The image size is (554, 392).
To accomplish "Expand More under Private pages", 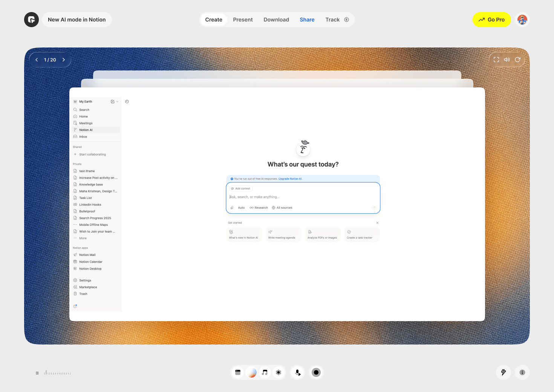I will click(x=96, y=238).
